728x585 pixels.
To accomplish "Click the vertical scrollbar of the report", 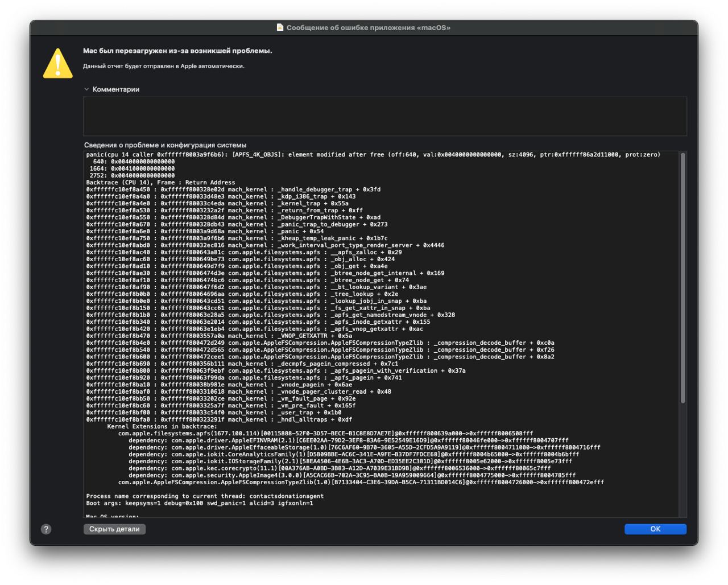I will tap(682, 279).
